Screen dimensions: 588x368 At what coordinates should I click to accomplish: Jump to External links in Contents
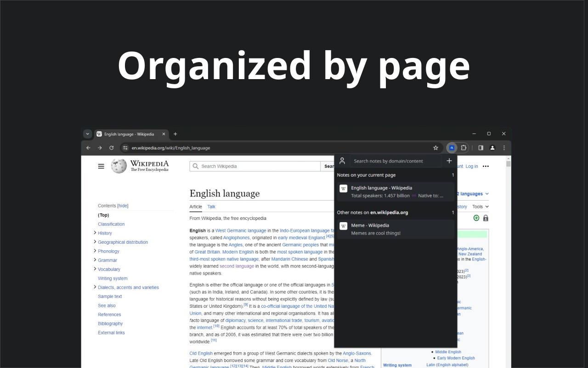111,333
